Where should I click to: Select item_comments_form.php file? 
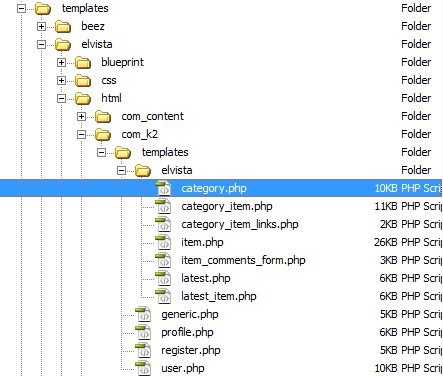tap(243, 260)
